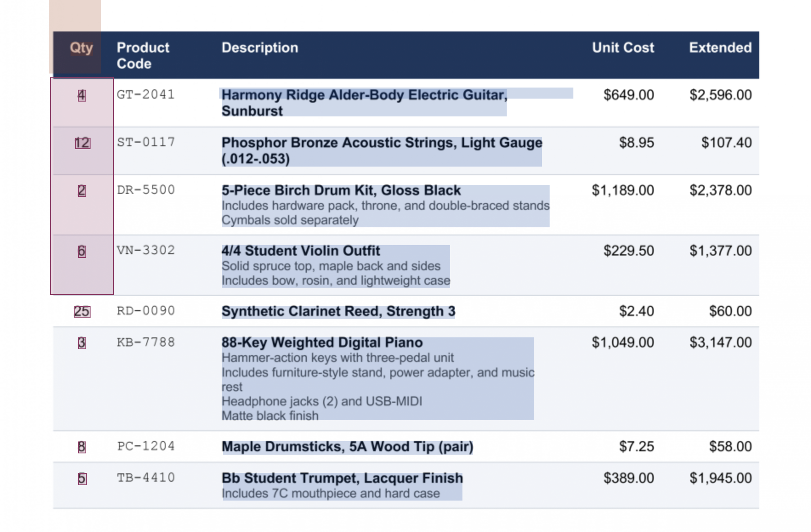Select Synthetic Clarinet Reed, Strength 3 text
This screenshot has width=811, height=532.
pyautogui.click(x=338, y=311)
